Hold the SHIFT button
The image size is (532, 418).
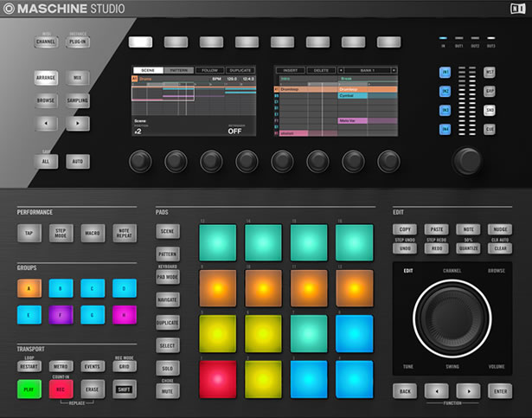pyautogui.click(x=125, y=389)
